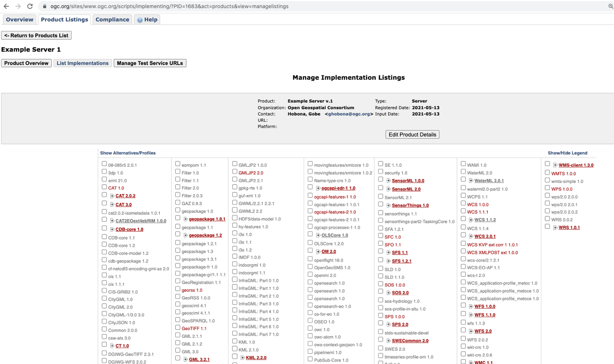This screenshot has height=364, width=614.
Task: Check the CAT 1.0 checkbox
Action: point(104,187)
